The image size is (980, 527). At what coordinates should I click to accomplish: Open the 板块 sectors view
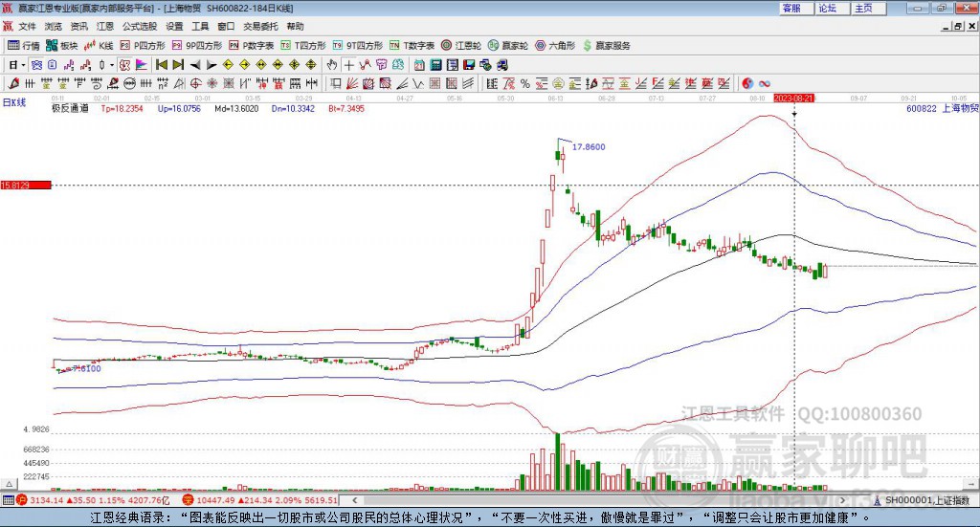62,46
